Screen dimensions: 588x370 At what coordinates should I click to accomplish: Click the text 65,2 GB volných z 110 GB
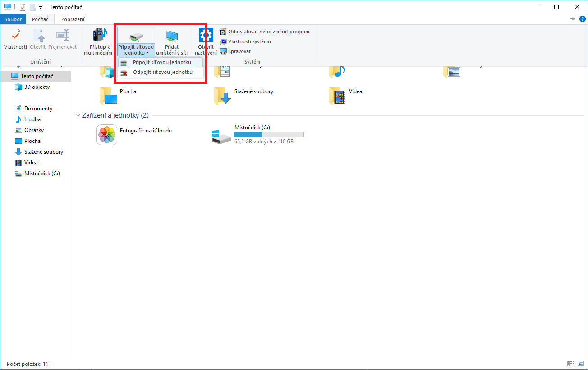pos(264,141)
